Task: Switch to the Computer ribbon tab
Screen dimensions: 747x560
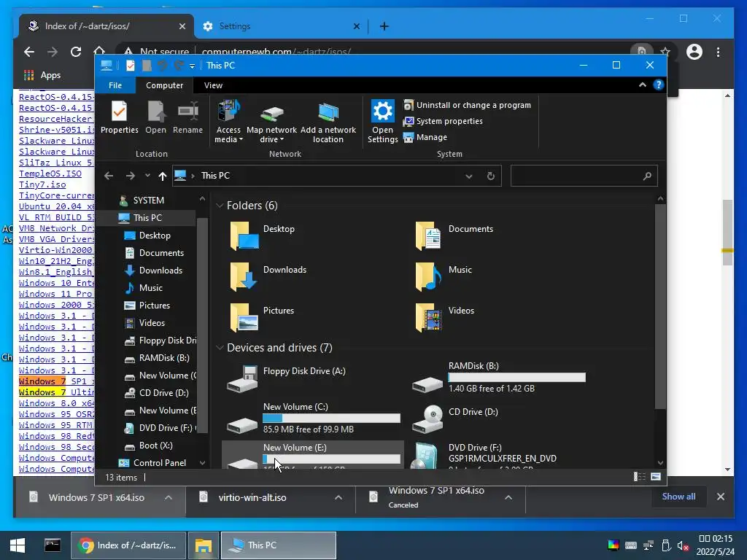Action: point(164,85)
